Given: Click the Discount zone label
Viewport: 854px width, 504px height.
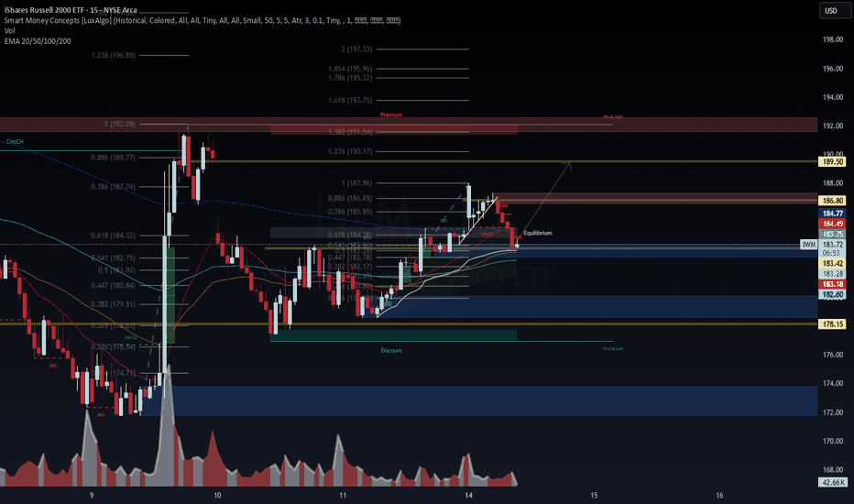Looking at the screenshot, I should tap(391, 350).
